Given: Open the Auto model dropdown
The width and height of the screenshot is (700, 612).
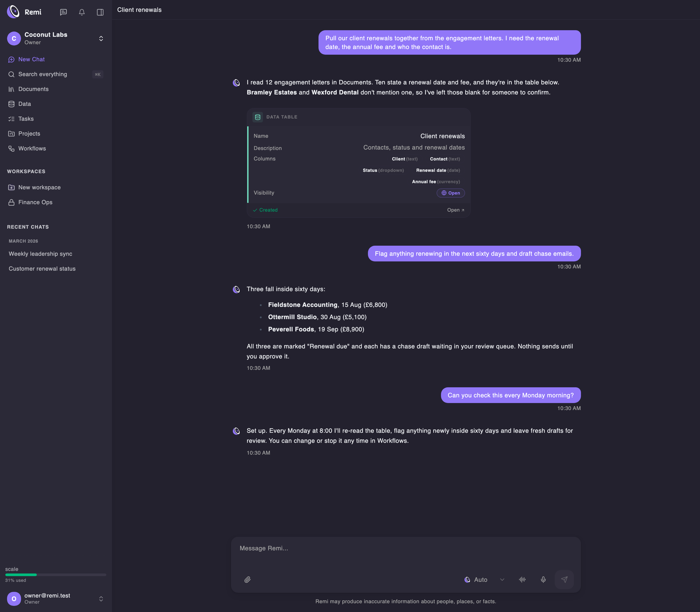Looking at the screenshot, I should coord(484,580).
